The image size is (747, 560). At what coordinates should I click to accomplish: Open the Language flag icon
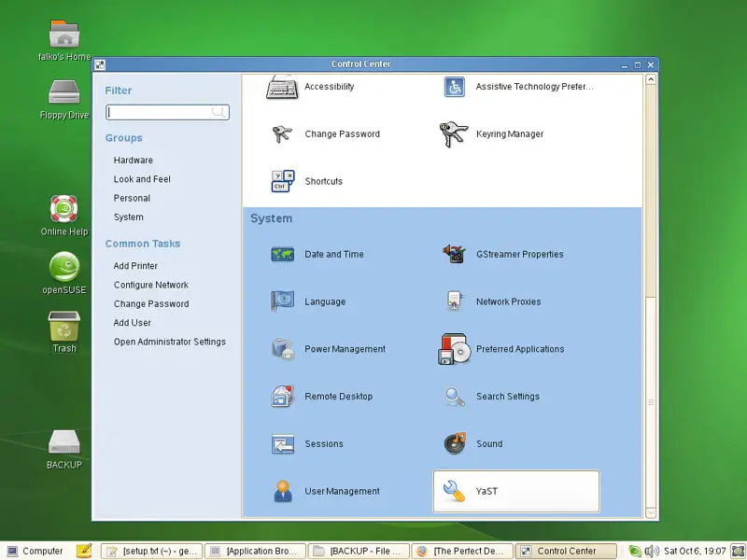tap(283, 301)
